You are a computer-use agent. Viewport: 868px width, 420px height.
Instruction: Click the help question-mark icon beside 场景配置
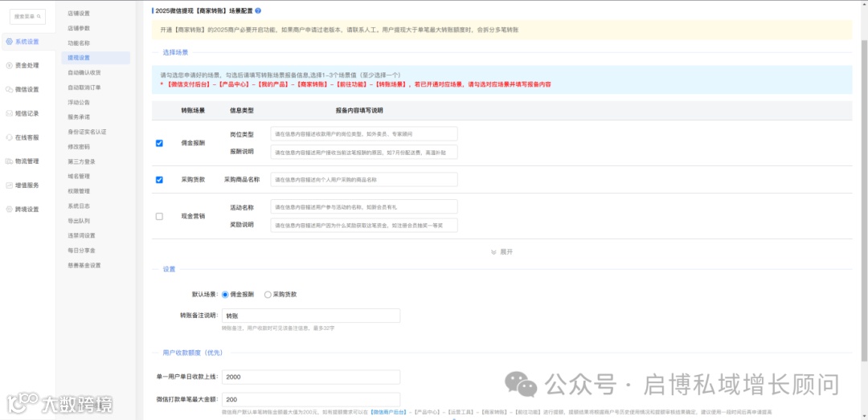pos(258,10)
